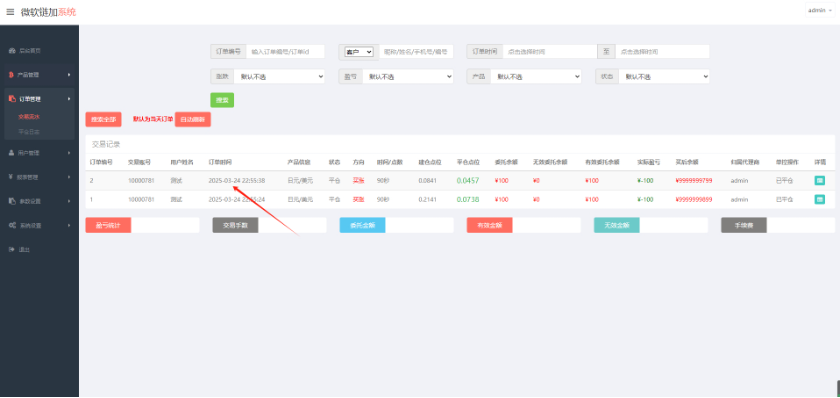
Task: Click the 平仓点位 column header
Action: [x=468, y=162]
